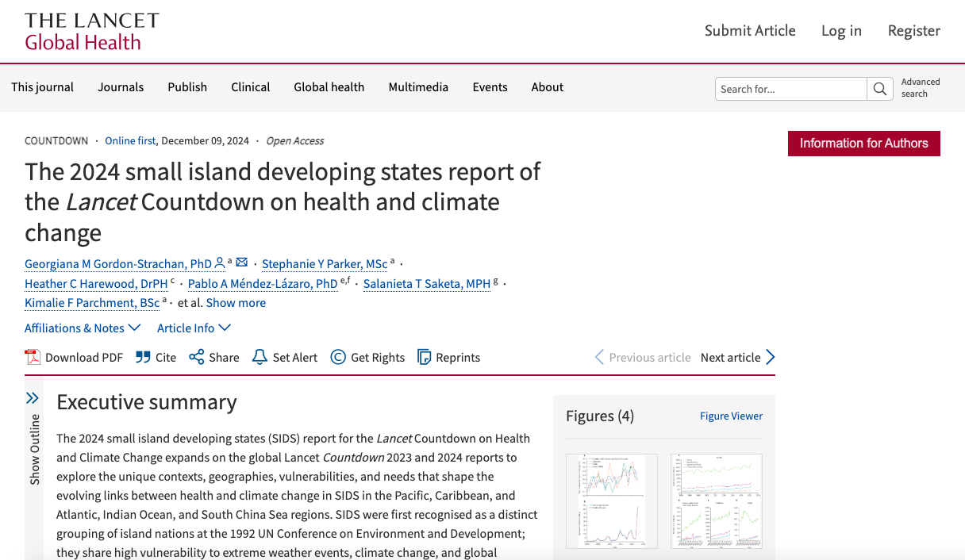Open The Lancet Global Health home logo

click(92, 32)
